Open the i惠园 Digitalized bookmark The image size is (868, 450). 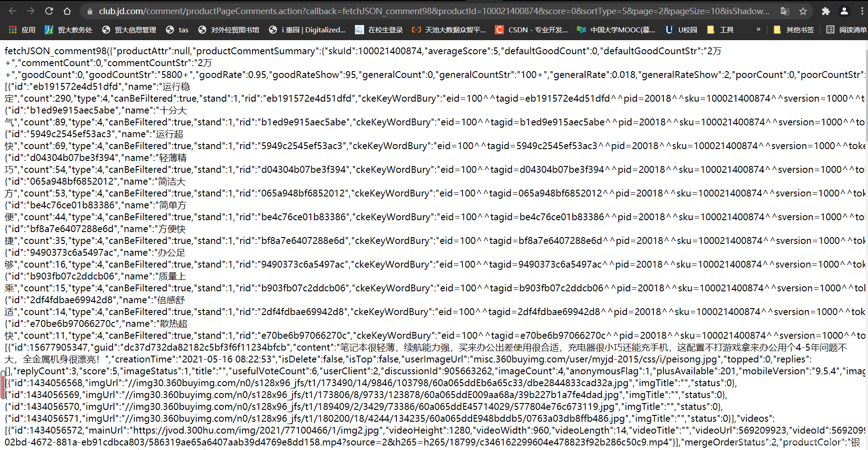tap(308, 30)
